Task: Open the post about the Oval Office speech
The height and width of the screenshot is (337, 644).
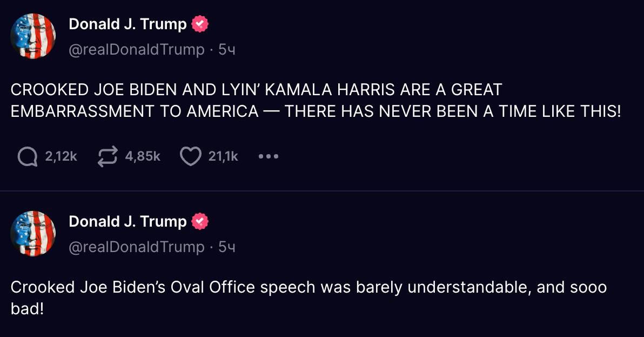Action: (308, 298)
